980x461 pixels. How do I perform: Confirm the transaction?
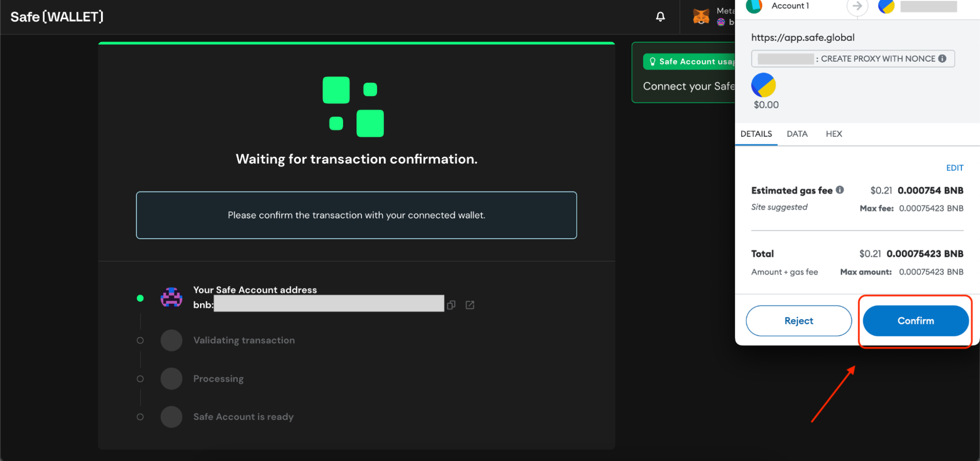[x=915, y=320]
